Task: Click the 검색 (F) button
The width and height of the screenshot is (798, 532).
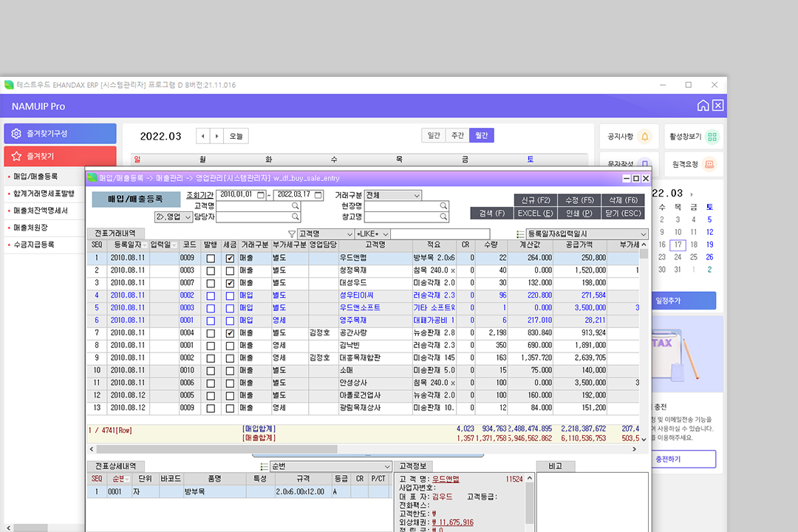Action: (491, 214)
